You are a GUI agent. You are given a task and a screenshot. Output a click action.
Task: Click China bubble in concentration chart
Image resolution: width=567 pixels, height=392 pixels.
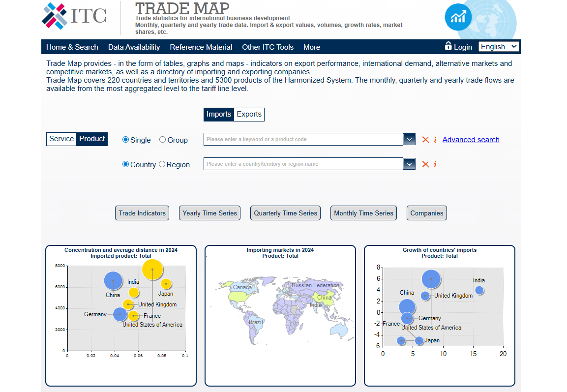click(x=113, y=281)
